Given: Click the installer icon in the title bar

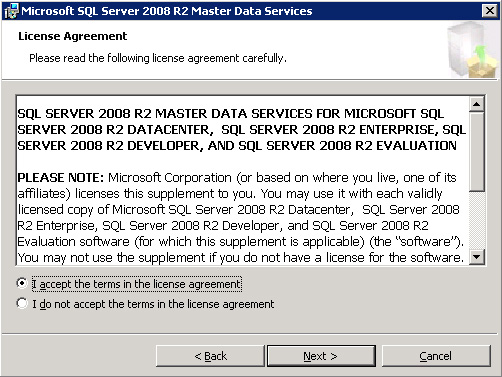Looking at the screenshot, I should click(11, 11).
